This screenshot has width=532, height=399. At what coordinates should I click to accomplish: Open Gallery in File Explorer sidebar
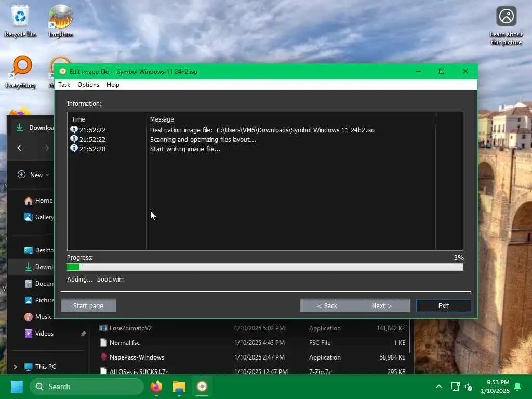pyautogui.click(x=39, y=217)
